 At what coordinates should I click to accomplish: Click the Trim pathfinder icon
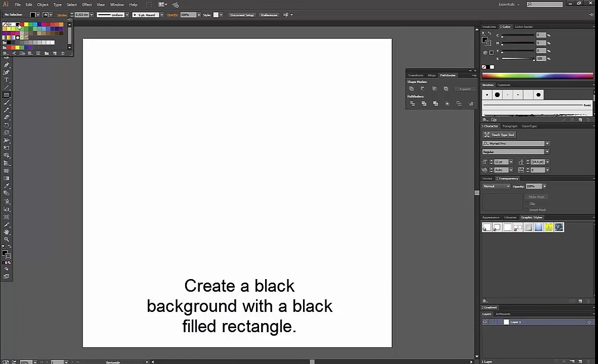coord(424,104)
